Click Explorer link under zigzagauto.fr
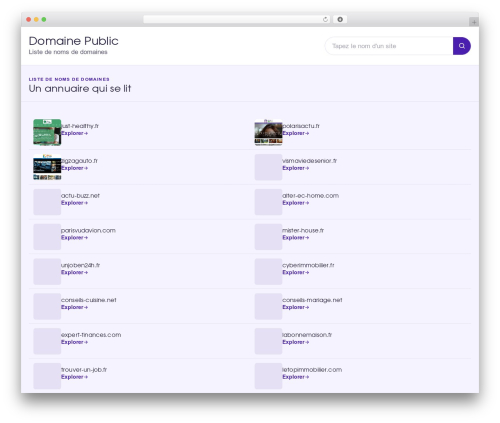Image resolution: width=500 pixels, height=423 pixels. click(74, 168)
